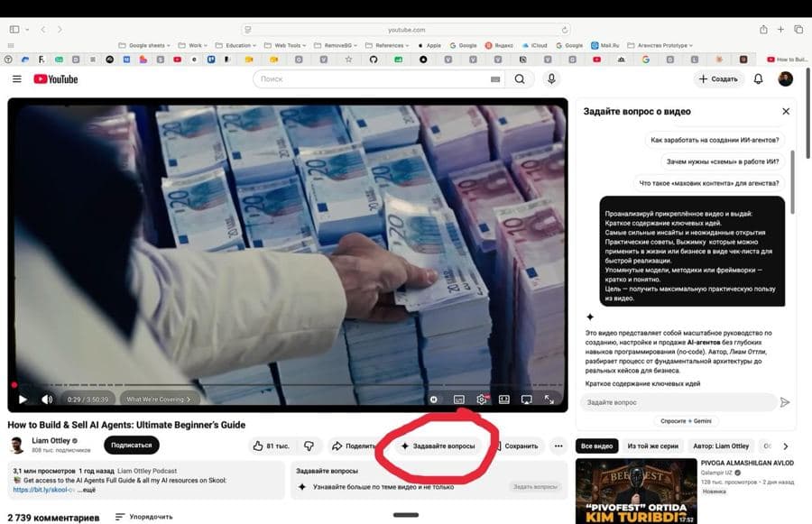
Task: Click the Поделиться button
Action: click(x=355, y=446)
